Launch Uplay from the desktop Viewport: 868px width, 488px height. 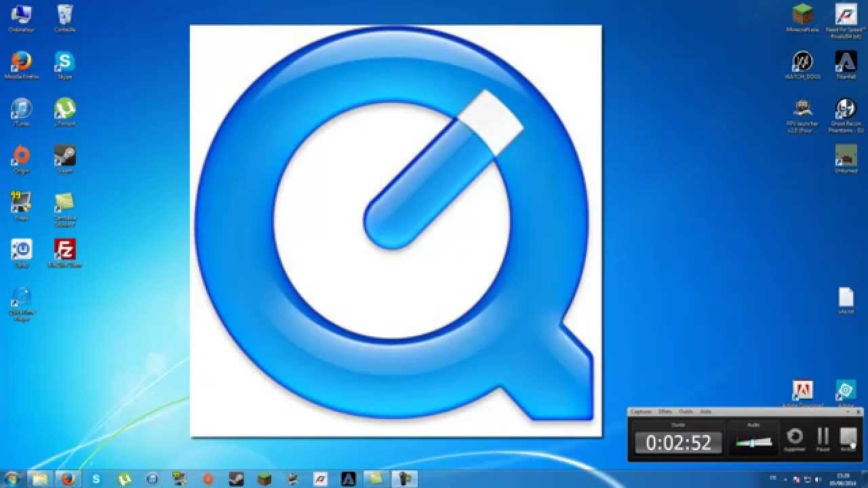click(21, 253)
